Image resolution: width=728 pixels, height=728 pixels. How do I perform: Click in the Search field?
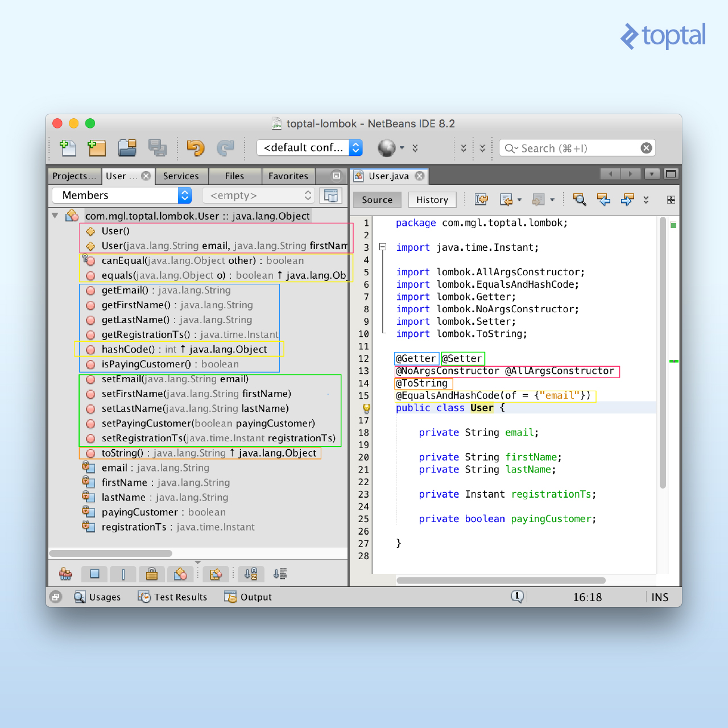(x=577, y=148)
